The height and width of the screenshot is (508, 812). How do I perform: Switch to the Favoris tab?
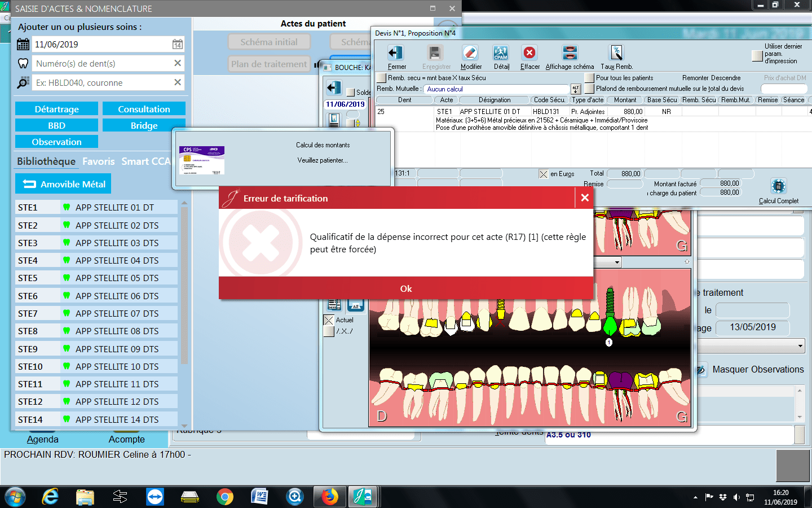pos(98,161)
